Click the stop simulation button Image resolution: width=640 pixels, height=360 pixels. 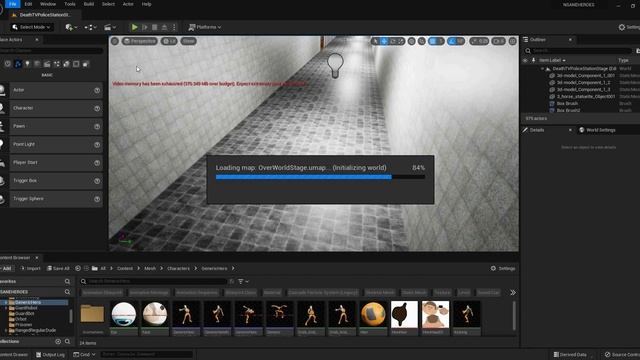point(154,27)
